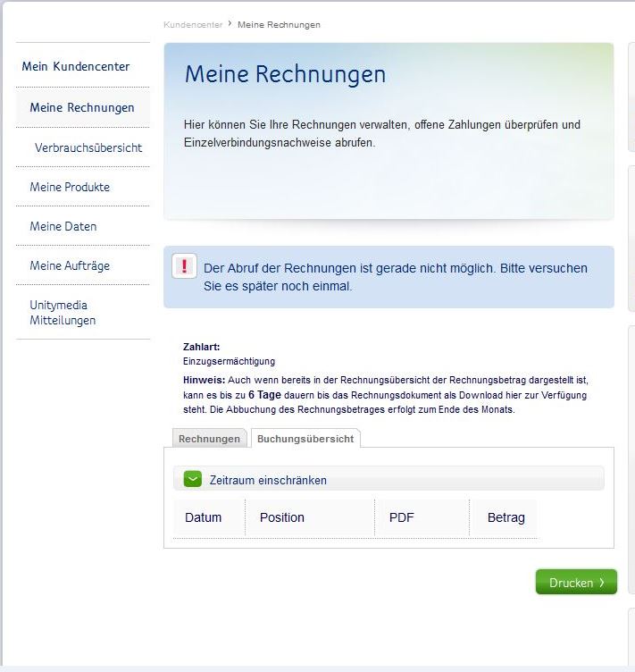Image resolution: width=635 pixels, height=672 pixels.
Task: Click the green arrow icon beside Zeitraum einschränken
Action: click(193, 479)
